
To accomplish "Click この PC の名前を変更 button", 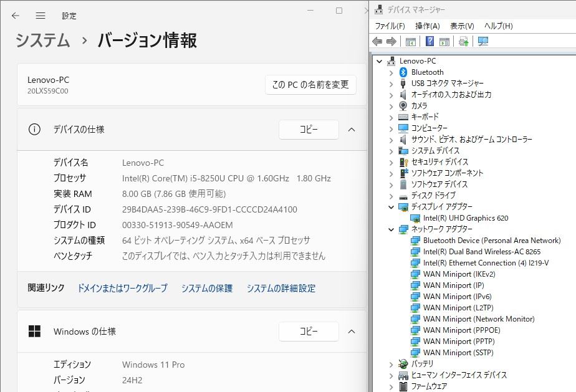I will coord(310,85).
